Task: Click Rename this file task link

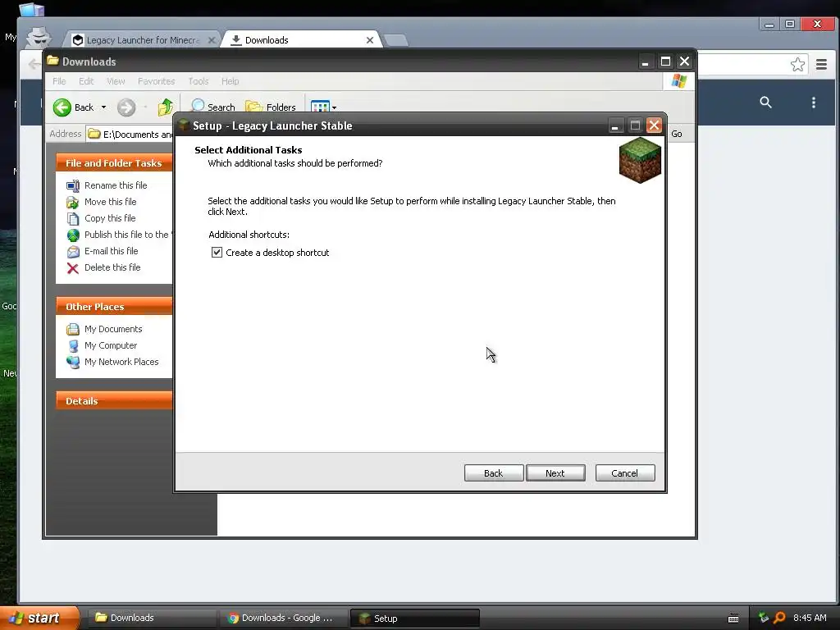Action: [x=116, y=185]
